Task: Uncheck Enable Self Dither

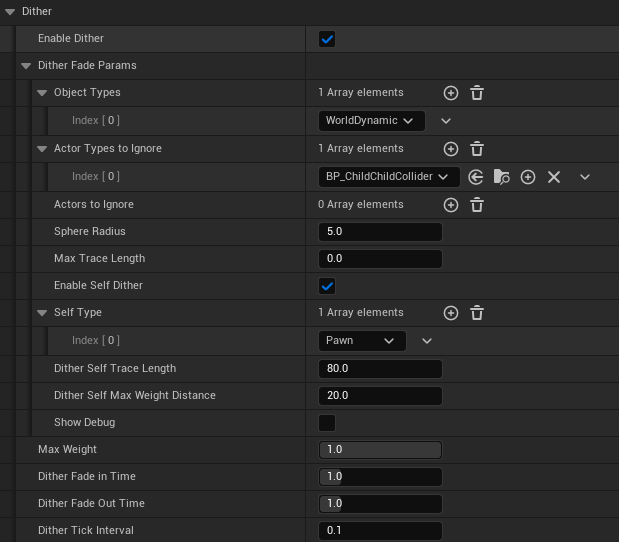Action: click(x=327, y=286)
